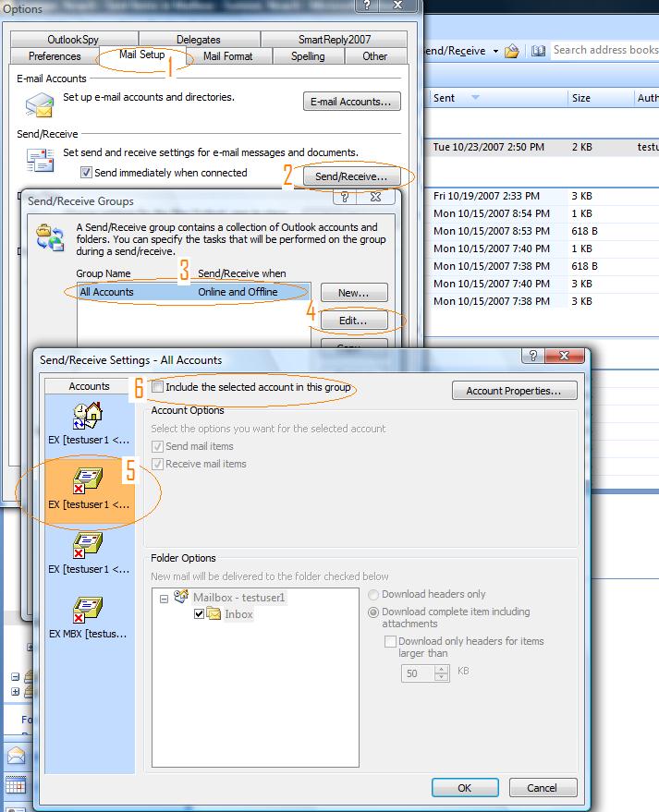Click the Search address books field
Viewport: 659px width, 812px height.
pos(604,50)
